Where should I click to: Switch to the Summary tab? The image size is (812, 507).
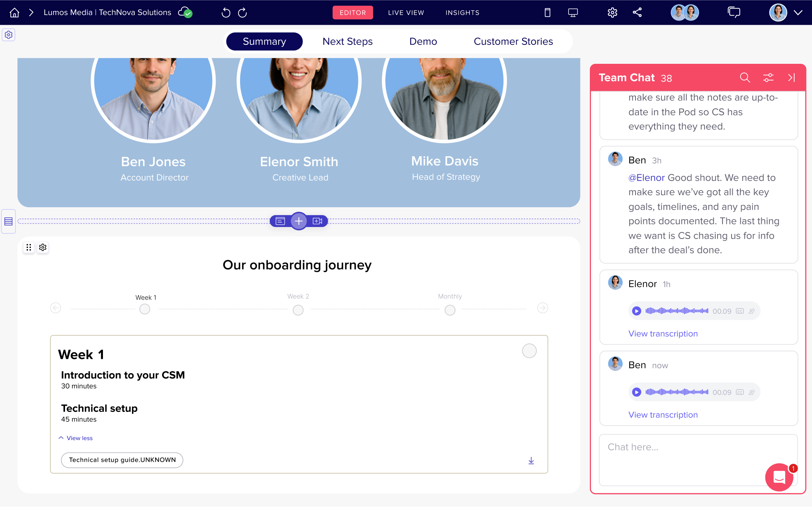pyautogui.click(x=264, y=41)
